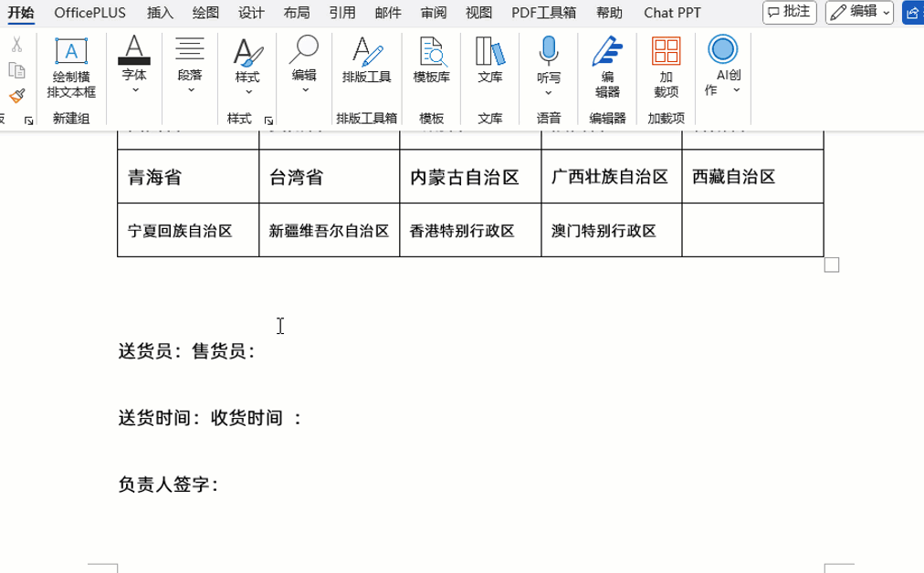Click the 内蒙古自治区 cell
The width and height of the screenshot is (924, 573).
[x=470, y=177]
